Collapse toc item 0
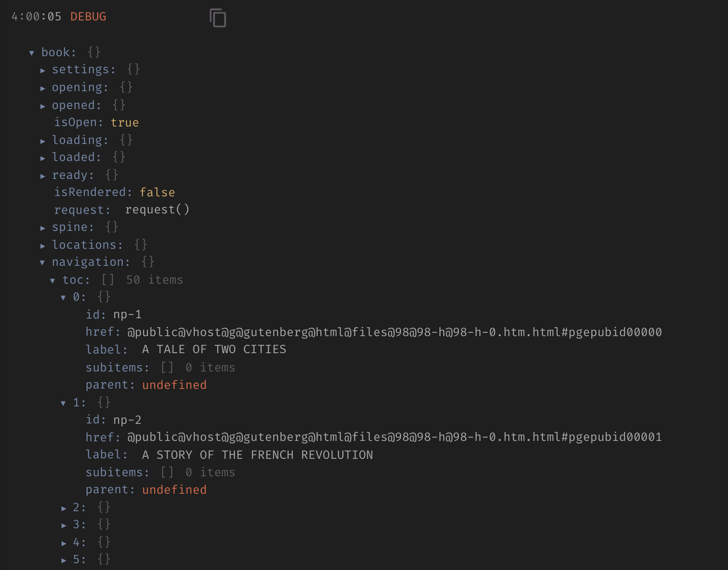This screenshot has width=728, height=570. pyautogui.click(x=63, y=297)
